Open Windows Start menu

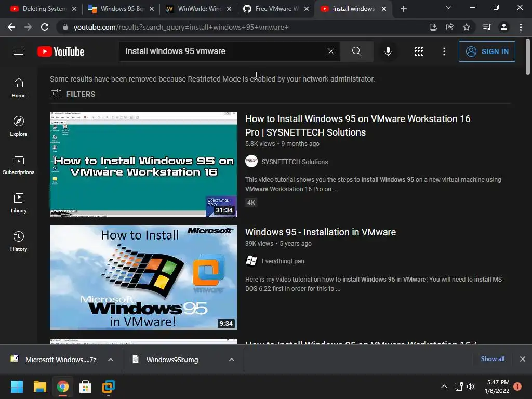(17, 387)
